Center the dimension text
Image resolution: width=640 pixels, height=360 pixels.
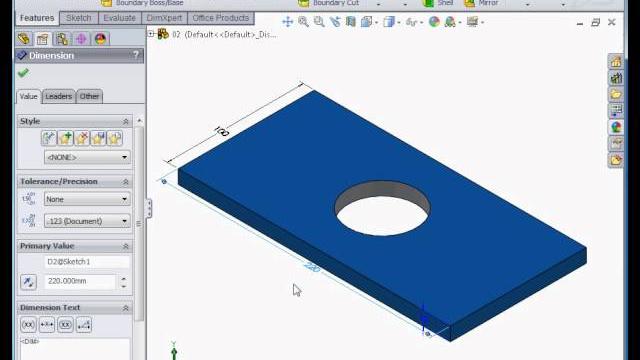(x=47, y=325)
